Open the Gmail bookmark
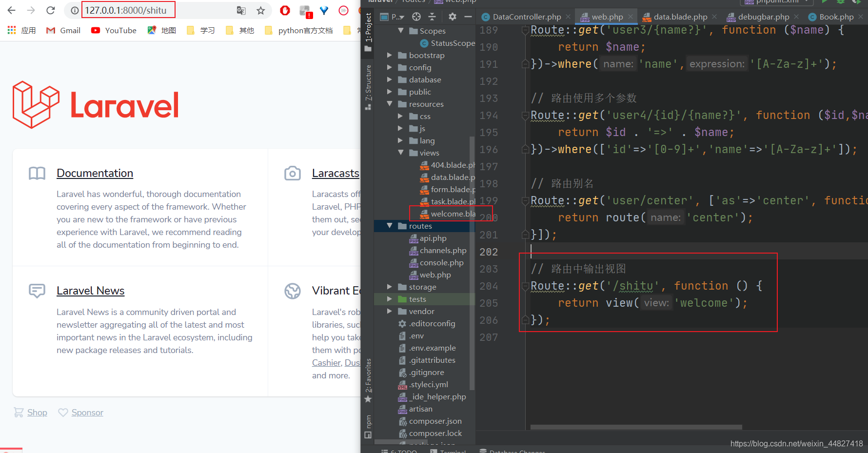 coord(63,30)
